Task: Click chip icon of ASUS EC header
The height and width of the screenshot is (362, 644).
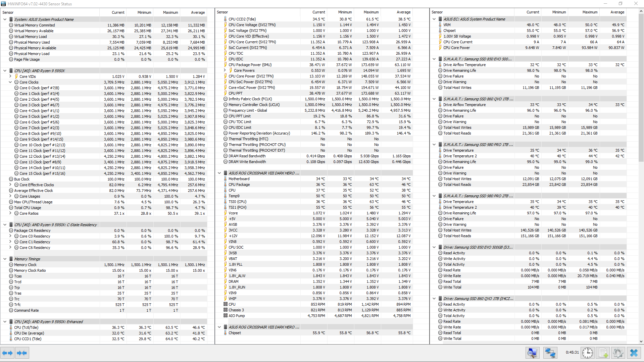Action: [440, 19]
